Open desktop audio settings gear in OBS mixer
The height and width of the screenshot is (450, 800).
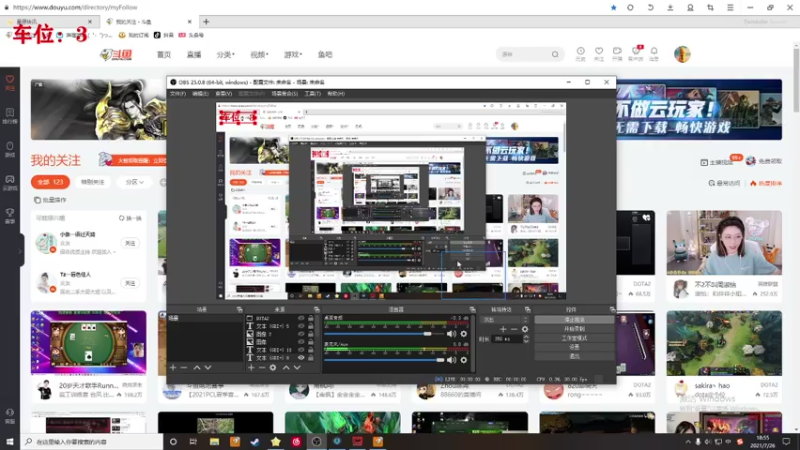click(464, 334)
